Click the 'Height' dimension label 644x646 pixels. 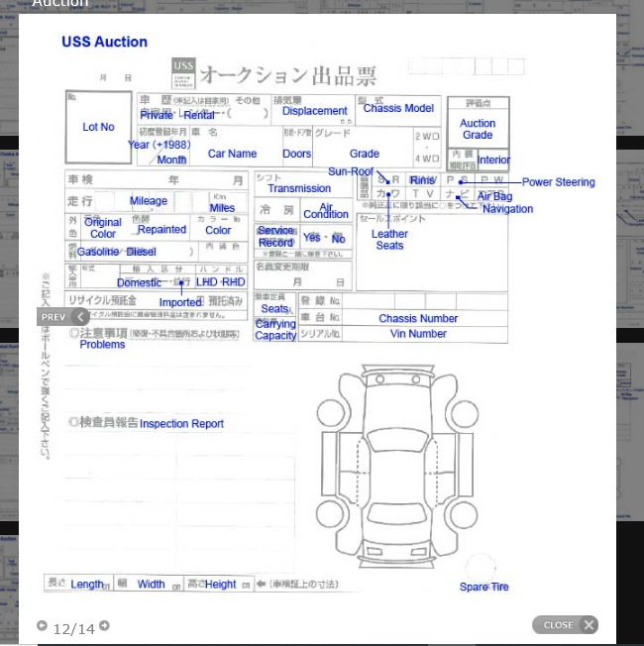pyautogui.click(x=220, y=585)
